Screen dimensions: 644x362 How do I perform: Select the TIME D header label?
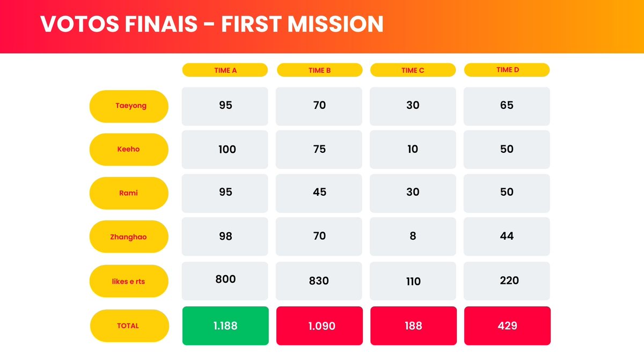507,70
